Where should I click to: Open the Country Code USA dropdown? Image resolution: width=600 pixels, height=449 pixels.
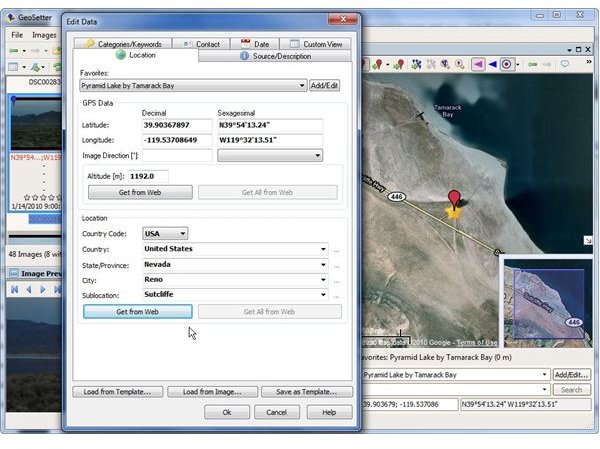(x=183, y=233)
